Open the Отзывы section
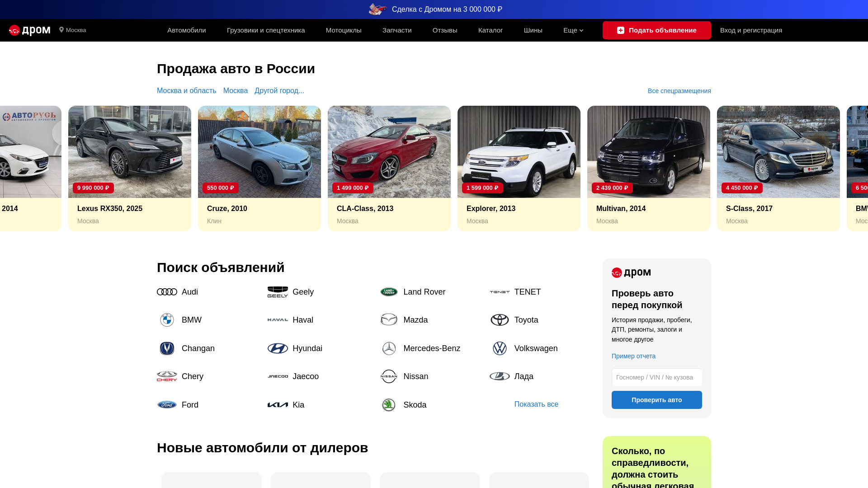 click(445, 30)
